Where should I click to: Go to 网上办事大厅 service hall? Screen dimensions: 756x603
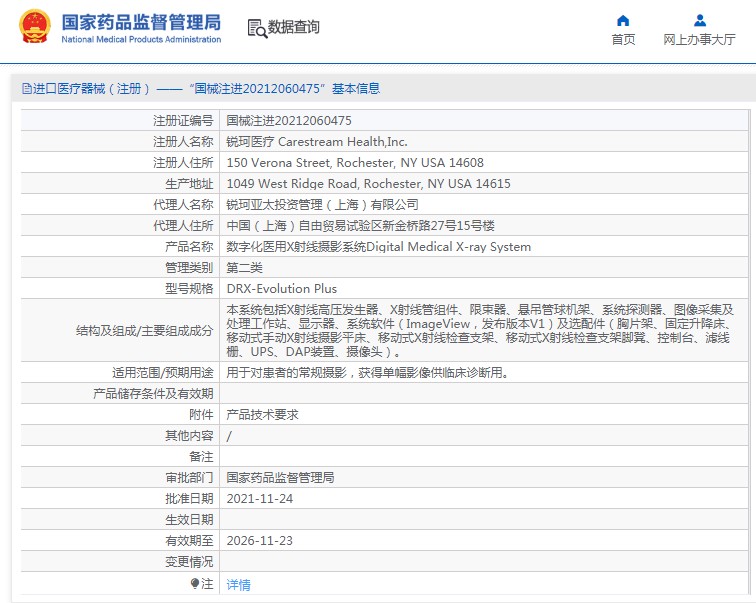click(699, 40)
